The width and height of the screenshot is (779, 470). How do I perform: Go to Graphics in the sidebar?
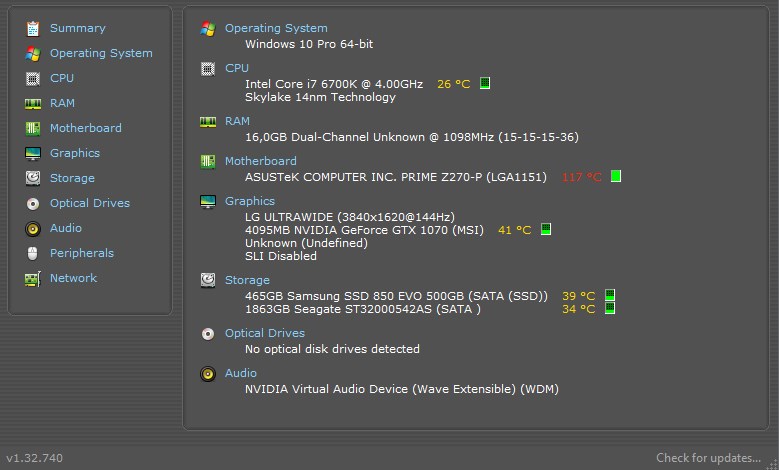coord(75,153)
